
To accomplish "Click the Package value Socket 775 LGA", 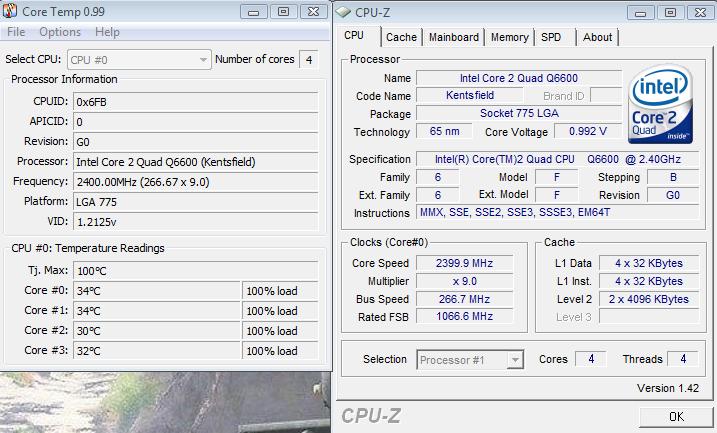I will 519,113.
